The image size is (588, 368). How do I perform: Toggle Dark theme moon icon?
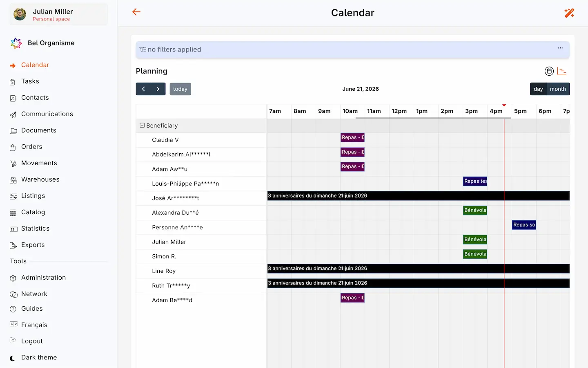click(x=12, y=358)
